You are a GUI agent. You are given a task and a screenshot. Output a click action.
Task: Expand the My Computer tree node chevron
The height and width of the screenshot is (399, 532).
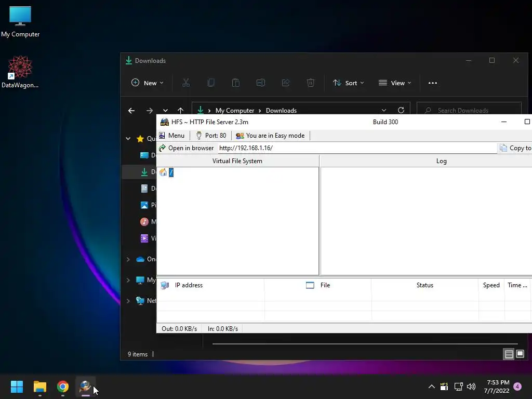pyautogui.click(x=128, y=280)
